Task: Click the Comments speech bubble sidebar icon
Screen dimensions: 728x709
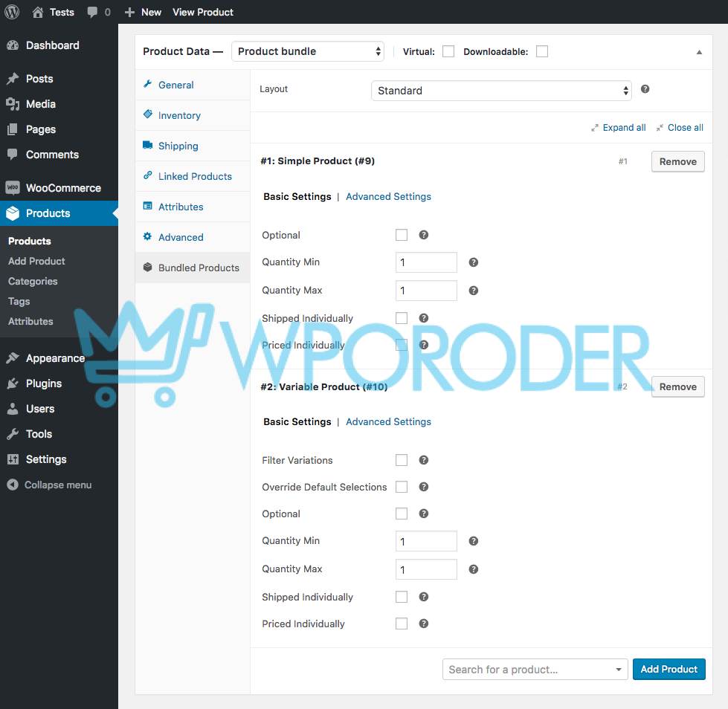Action: 13,155
